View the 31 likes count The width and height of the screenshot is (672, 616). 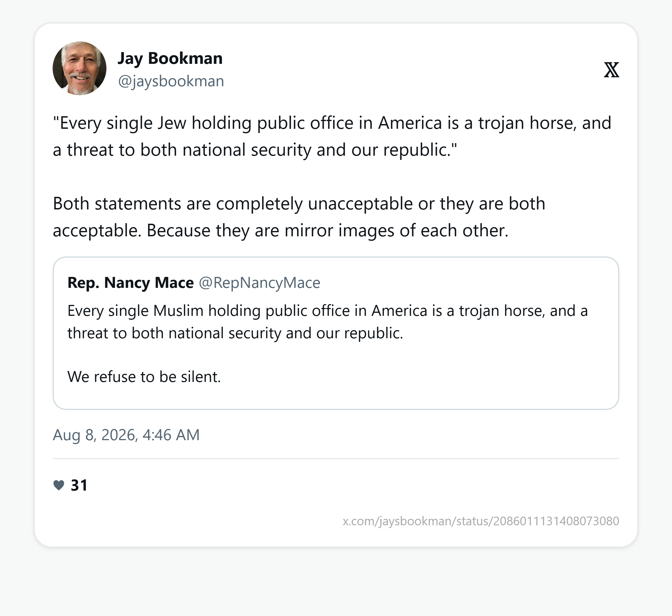pos(79,485)
